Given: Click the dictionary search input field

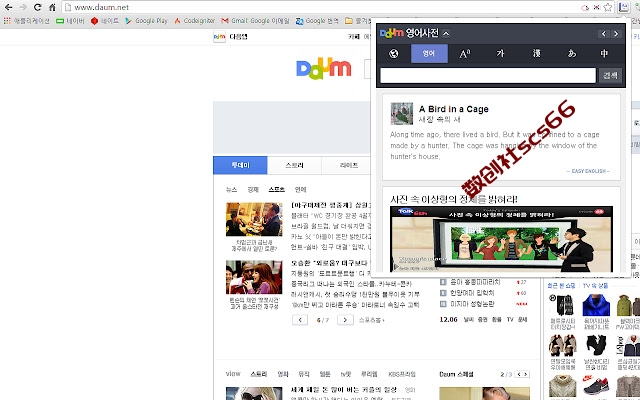Looking at the screenshot, I should 488,76.
